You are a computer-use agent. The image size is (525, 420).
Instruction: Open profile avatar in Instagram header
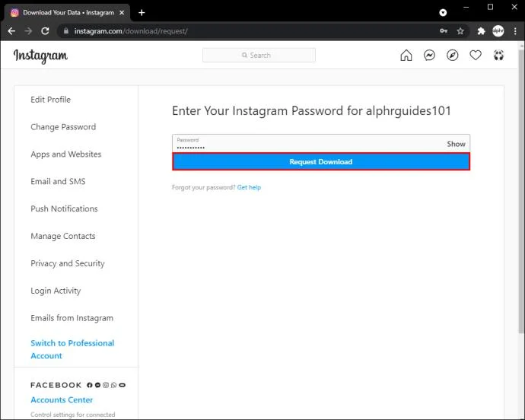(498, 56)
